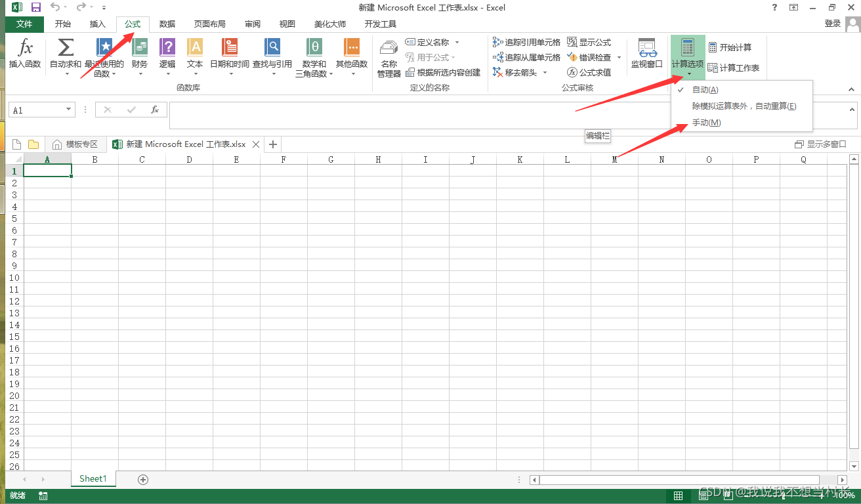Select column D header
The height and width of the screenshot is (504, 861).
point(189,159)
